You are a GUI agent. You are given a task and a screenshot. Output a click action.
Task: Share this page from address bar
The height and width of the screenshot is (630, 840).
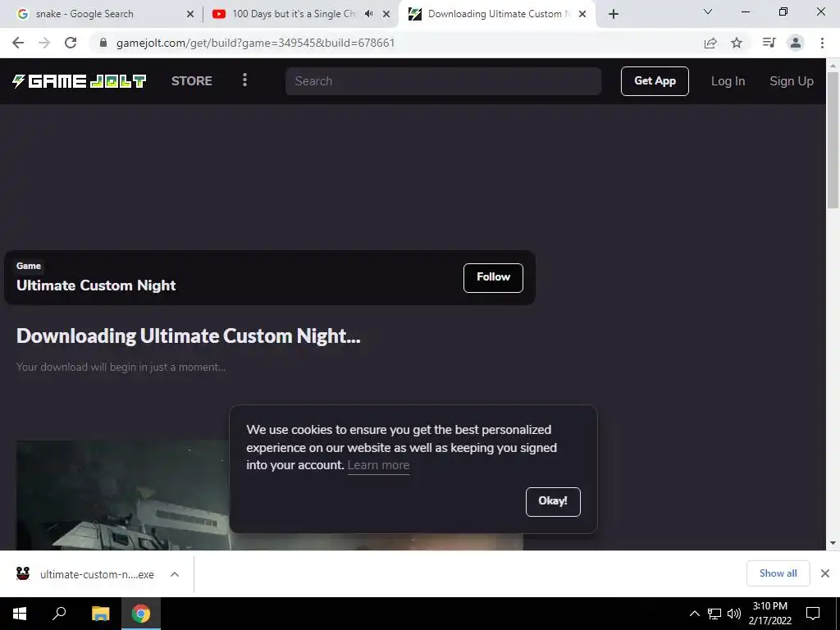pyautogui.click(x=710, y=43)
